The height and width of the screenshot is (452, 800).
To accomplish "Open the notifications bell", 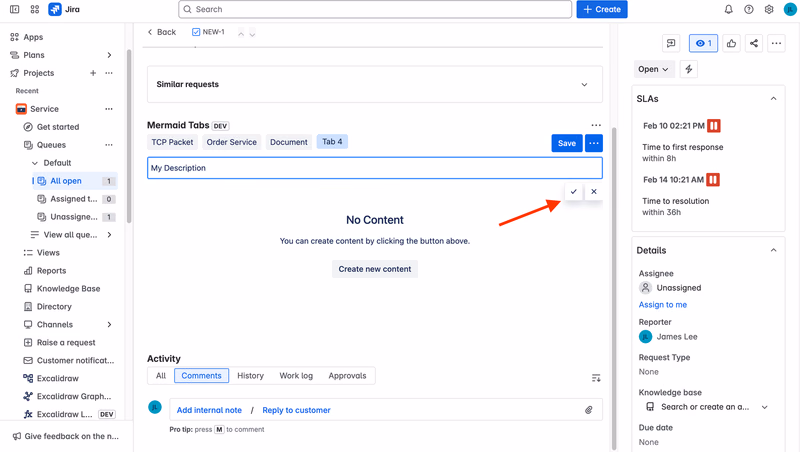I will pos(729,9).
